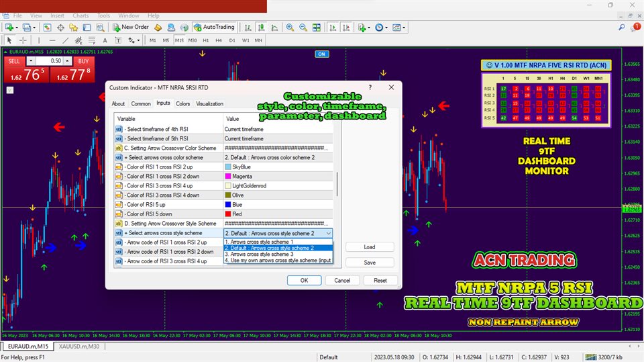Tile chart windows with grid icon

pos(316,28)
